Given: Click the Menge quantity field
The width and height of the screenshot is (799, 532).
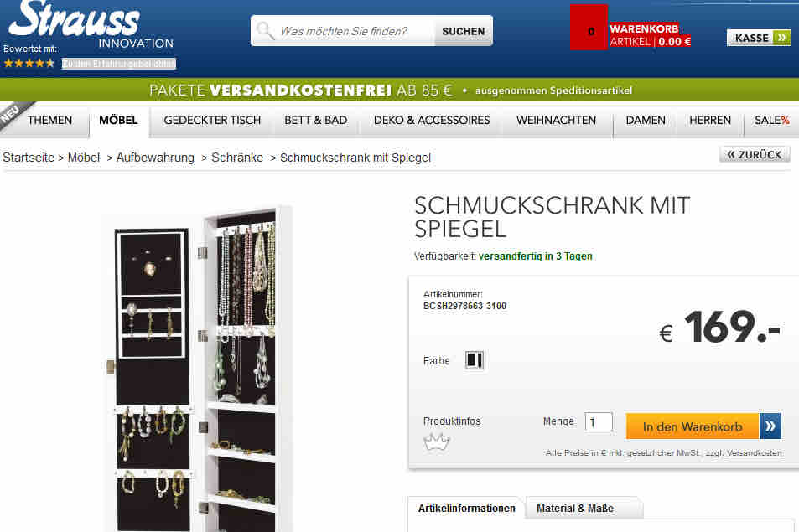Looking at the screenshot, I should click(x=599, y=422).
